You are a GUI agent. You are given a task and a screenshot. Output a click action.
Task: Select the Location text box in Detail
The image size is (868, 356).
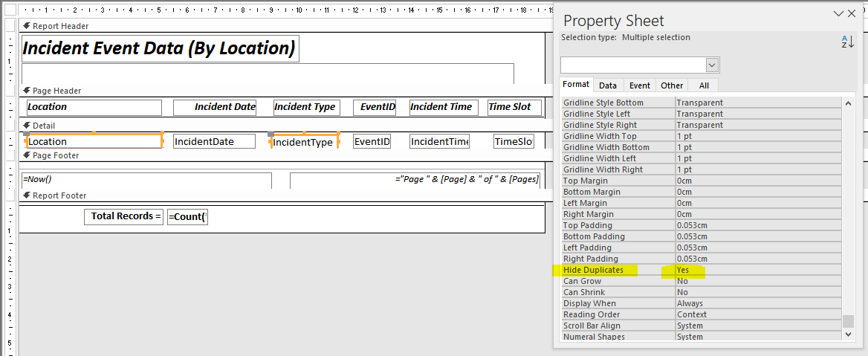tap(94, 142)
